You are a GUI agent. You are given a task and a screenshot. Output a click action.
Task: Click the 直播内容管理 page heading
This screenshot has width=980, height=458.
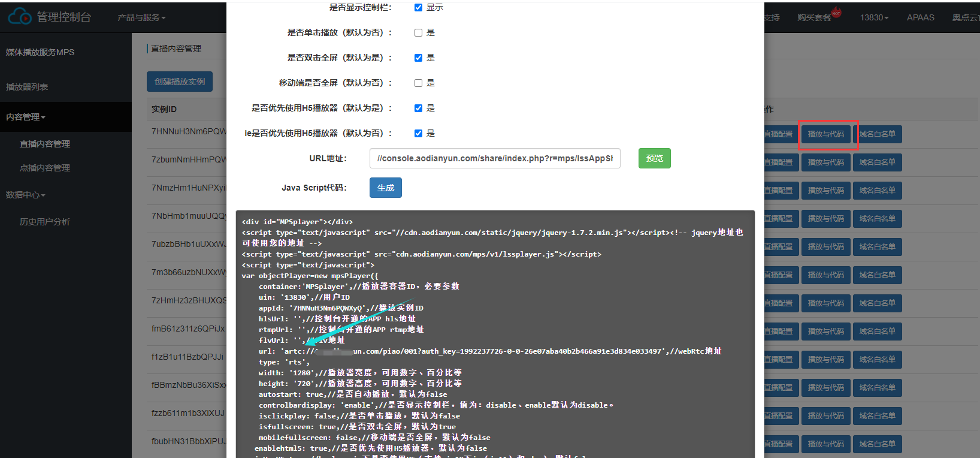[176, 49]
